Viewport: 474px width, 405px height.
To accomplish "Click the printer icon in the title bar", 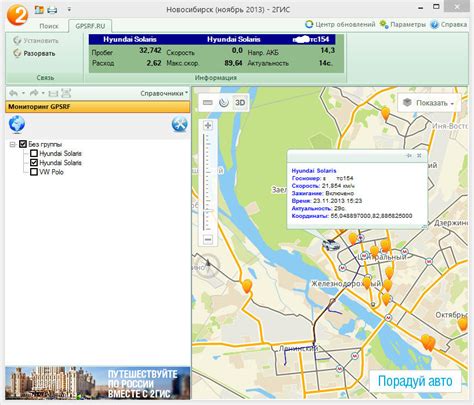I will pyautogui.click(x=52, y=10).
